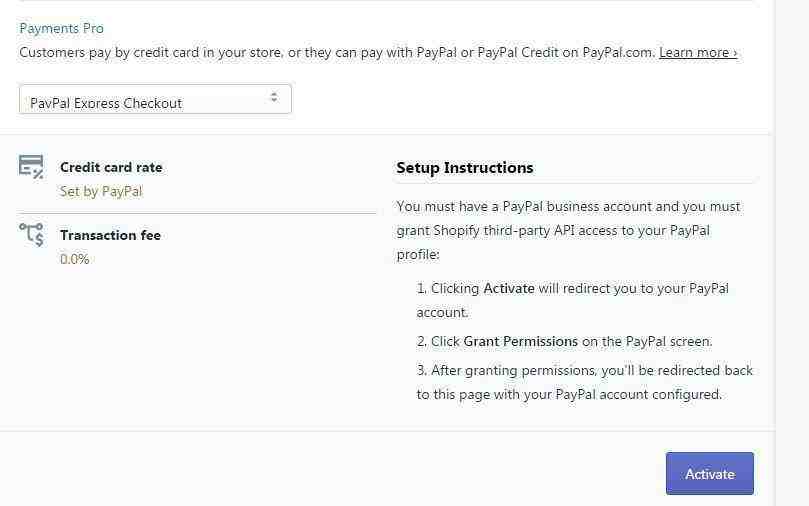The height and width of the screenshot is (506, 809).
Task: Click the selected PayPal Express Checkout text
Action: point(106,103)
